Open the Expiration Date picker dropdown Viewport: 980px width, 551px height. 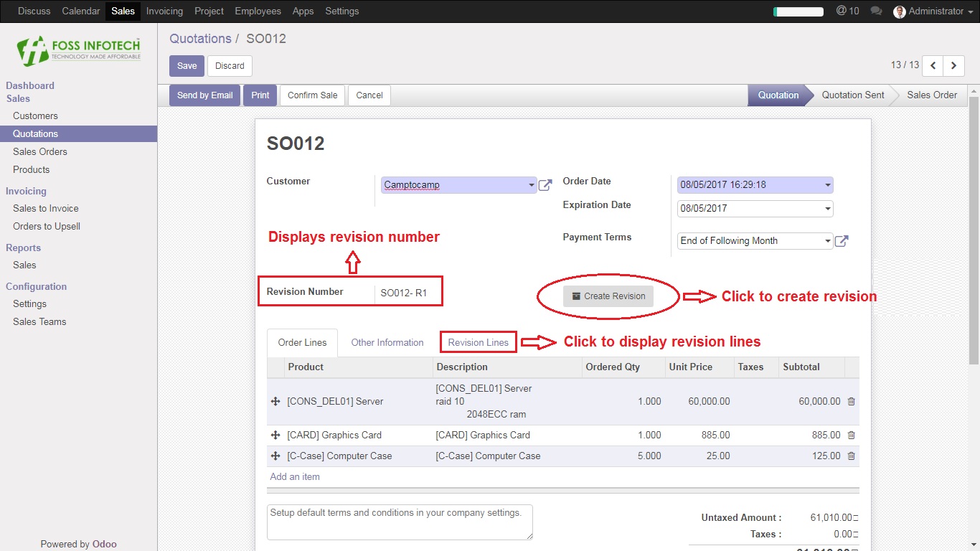[755, 209]
